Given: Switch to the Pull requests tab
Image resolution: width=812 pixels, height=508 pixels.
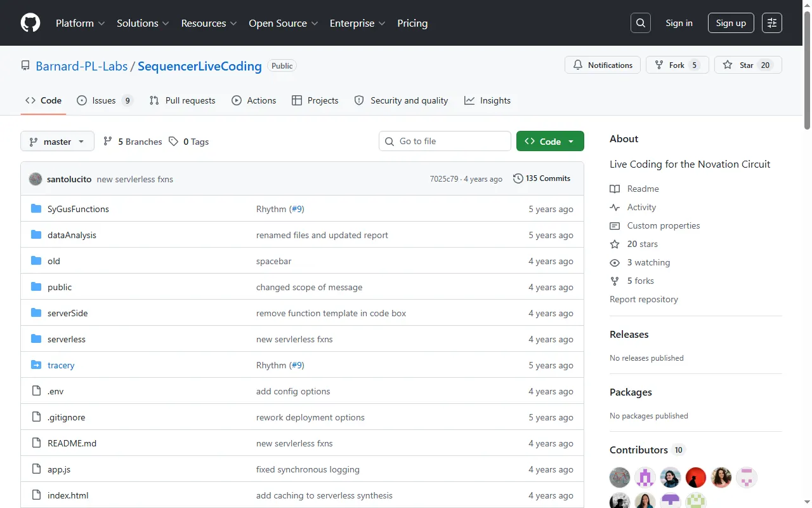Looking at the screenshot, I should point(182,100).
